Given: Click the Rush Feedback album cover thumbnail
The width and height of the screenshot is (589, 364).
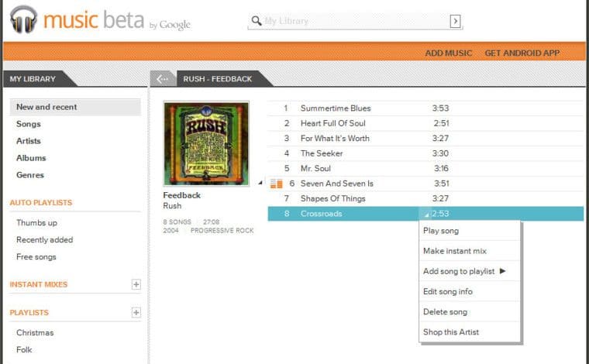Looking at the screenshot, I should click(x=206, y=144).
